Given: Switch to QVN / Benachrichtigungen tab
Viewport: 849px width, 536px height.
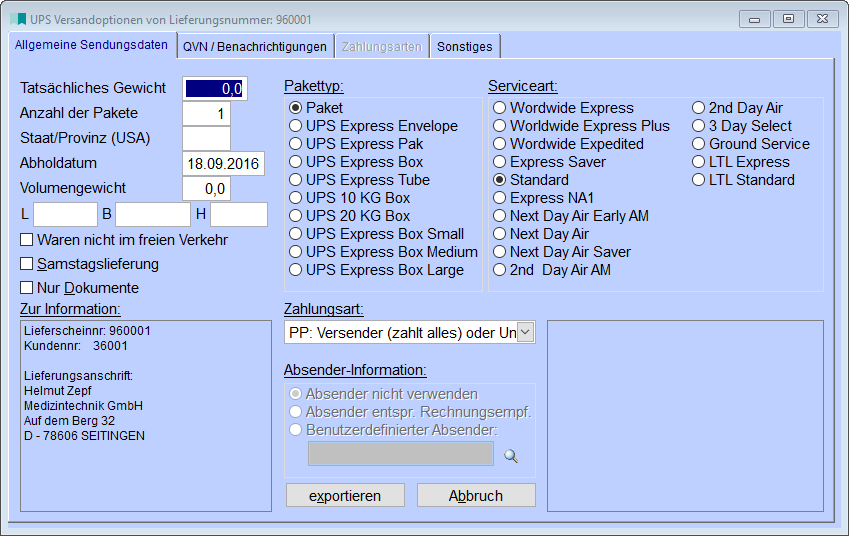Looking at the screenshot, I should click(x=254, y=46).
